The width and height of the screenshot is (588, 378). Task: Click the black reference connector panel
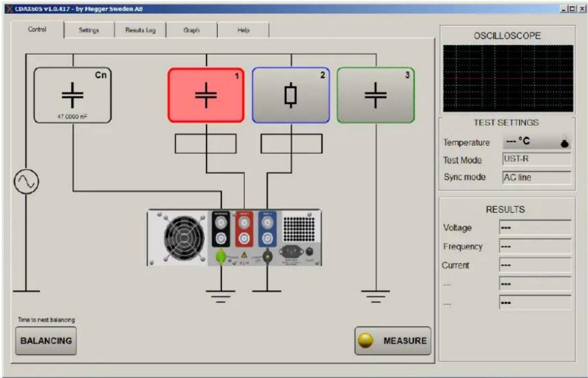click(221, 229)
